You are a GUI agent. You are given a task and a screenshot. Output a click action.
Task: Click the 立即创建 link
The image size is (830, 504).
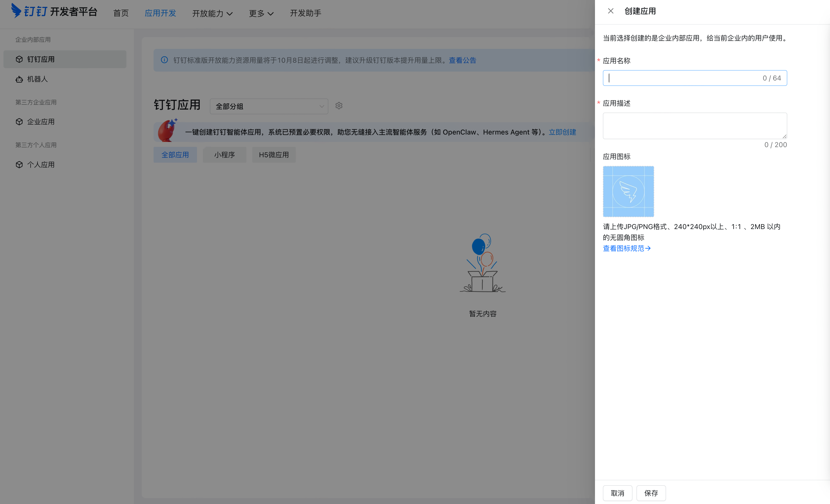point(563,132)
